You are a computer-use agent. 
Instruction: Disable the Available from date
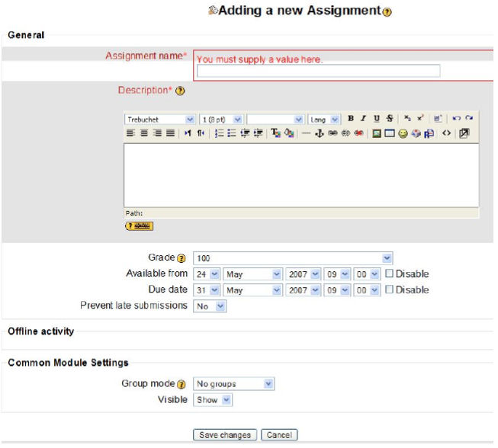[389, 274]
